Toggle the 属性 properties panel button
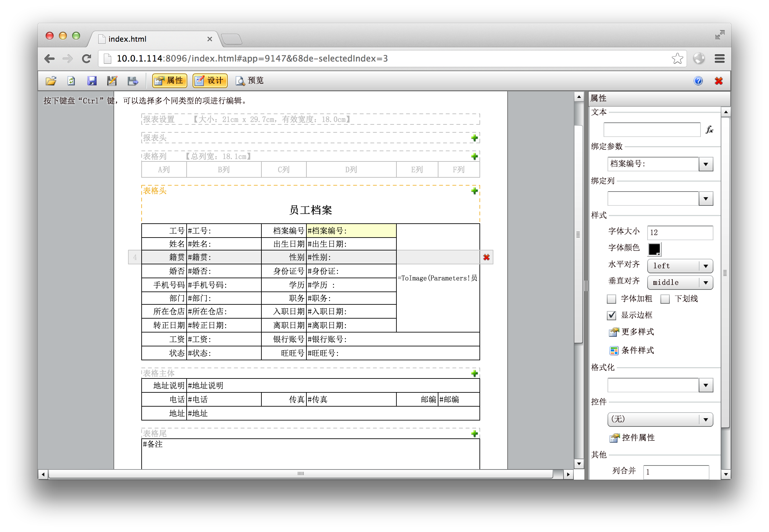 tap(169, 81)
